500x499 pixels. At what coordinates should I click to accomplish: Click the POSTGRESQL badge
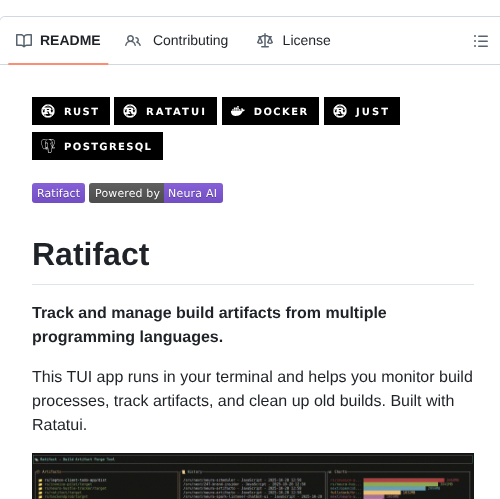(97, 146)
